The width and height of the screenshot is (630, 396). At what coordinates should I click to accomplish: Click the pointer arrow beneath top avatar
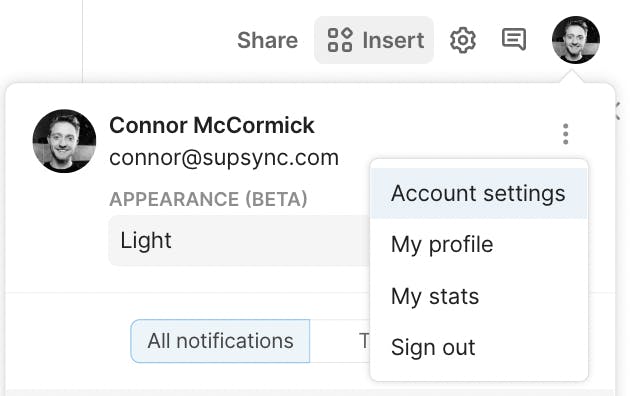click(571, 76)
